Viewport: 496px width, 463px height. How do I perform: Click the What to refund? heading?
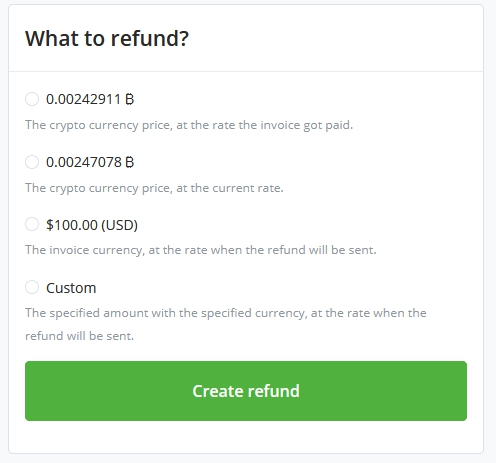coord(107,38)
